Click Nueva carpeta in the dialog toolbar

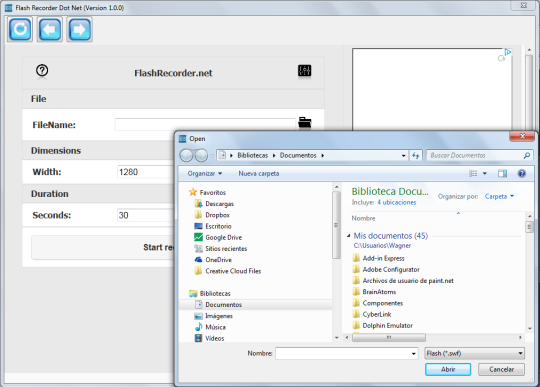pos(259,174)
